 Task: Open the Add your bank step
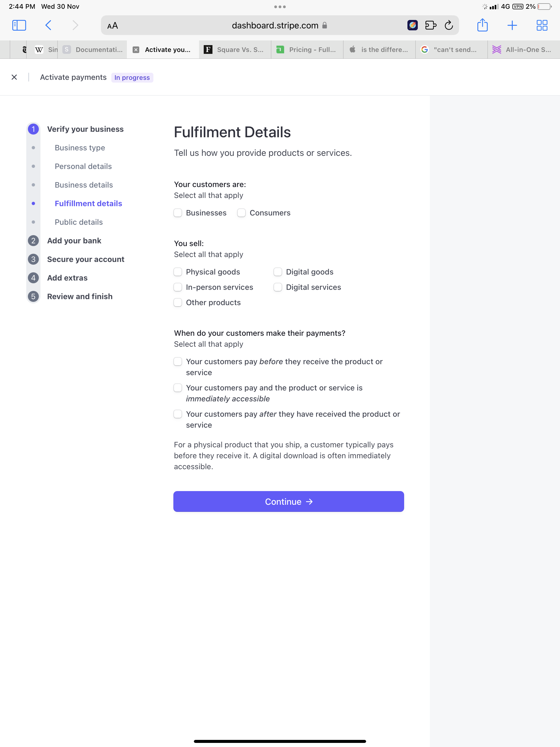click(x=74, y=241)
